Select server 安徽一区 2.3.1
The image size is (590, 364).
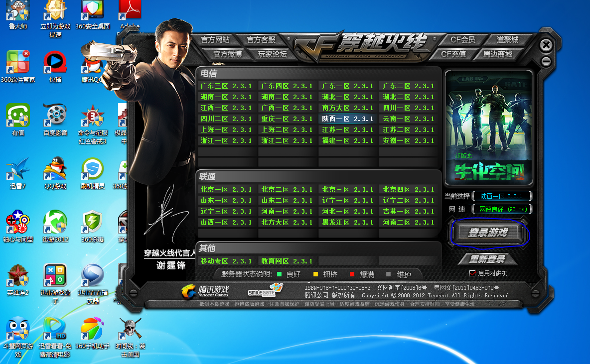pyautogui.click(x=409, y=140)
